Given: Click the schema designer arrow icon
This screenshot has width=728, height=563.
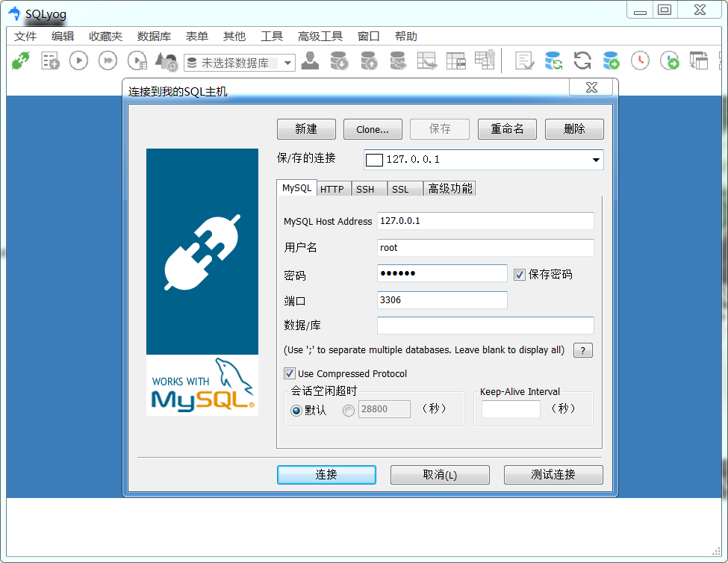Looking at the screenshot, I should click(x=427, y=60).
